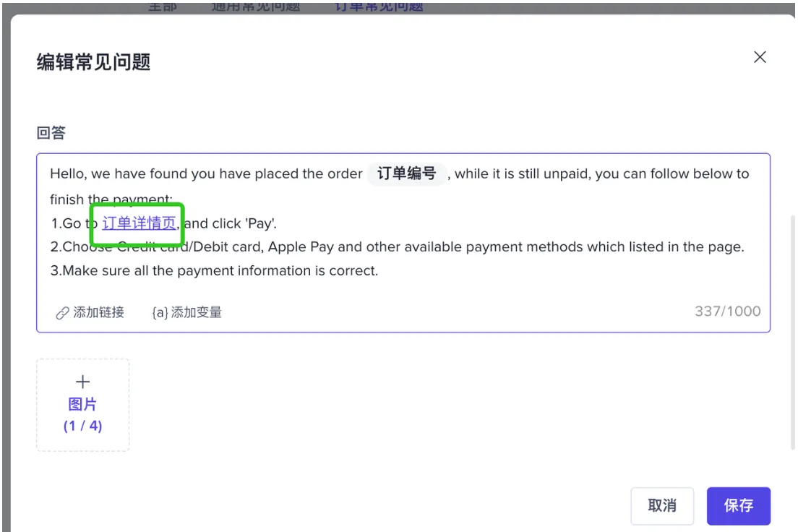Switch to the 通用常见问题 tab

click(255, 6)
